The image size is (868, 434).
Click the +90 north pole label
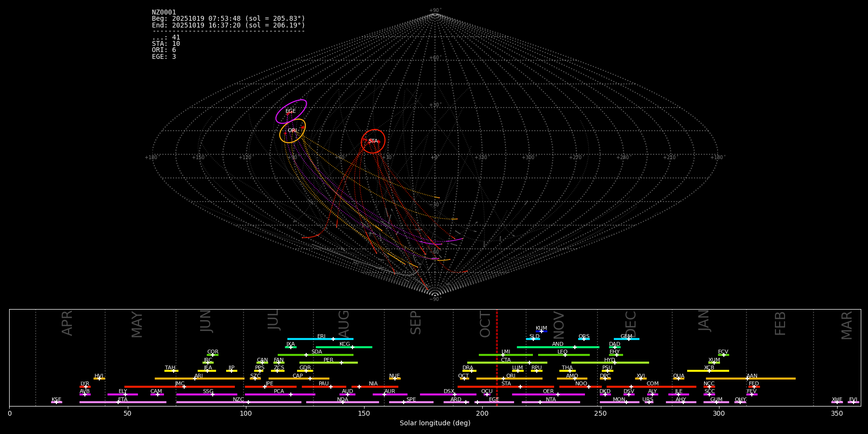[x=434, y=11]
